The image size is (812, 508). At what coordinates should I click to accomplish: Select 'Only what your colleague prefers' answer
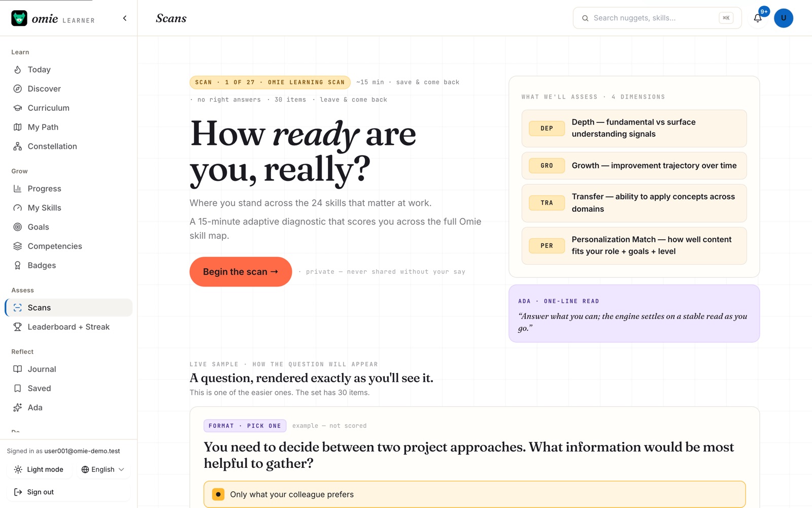coord(475,494)
